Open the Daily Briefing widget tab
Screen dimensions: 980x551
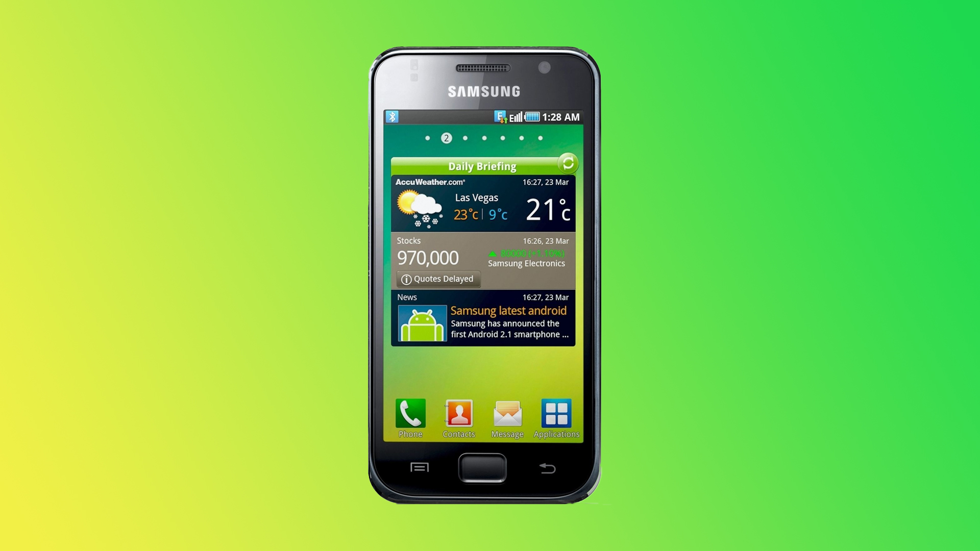click(x=483, y=165)
